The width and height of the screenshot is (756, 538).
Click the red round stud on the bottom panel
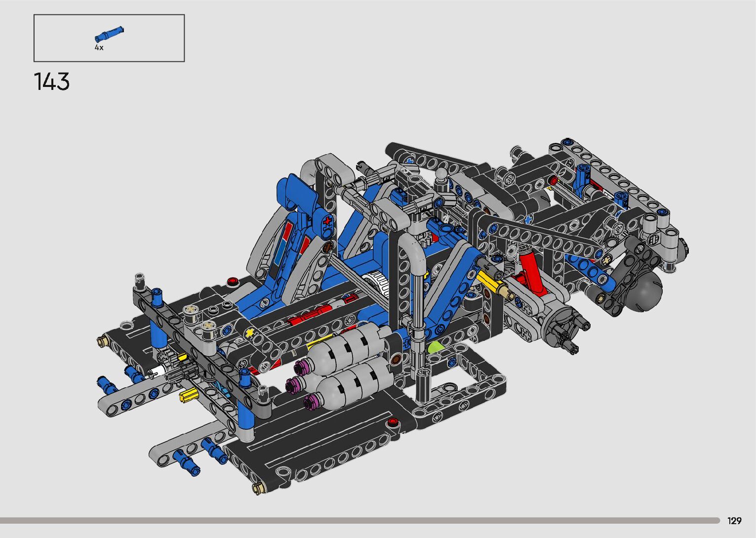tap(393, 422)
